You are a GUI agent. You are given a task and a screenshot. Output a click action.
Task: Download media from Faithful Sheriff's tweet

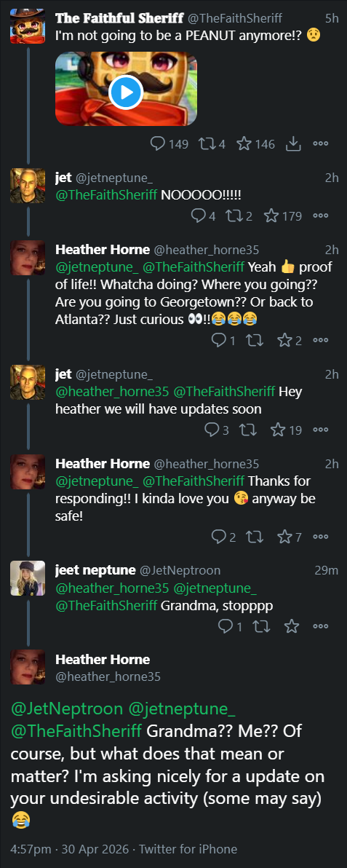292,144
